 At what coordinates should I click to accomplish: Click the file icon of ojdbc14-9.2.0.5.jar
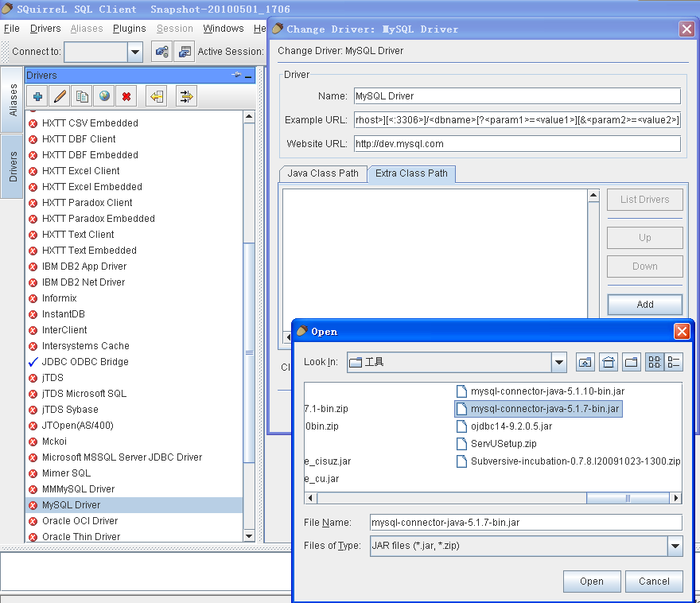point(462,426)
